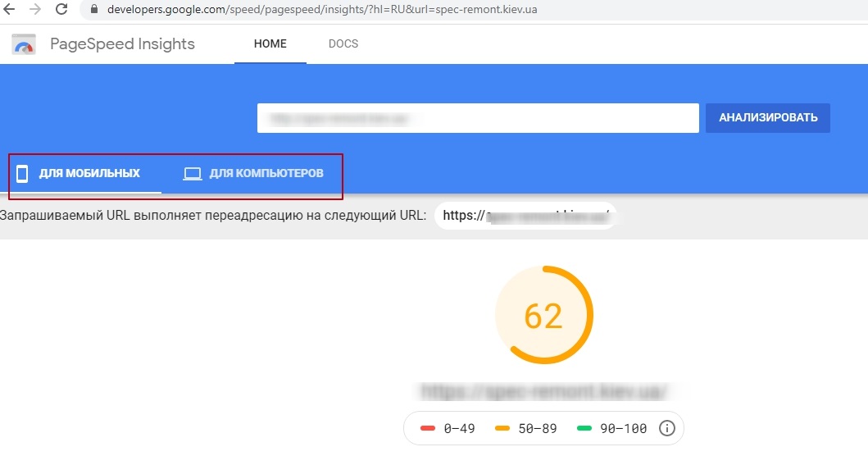Select the ДЛЯ КОМПЬЮТЕРОВ tab
Screen dimensions: 868x456
tap(253, 173)
